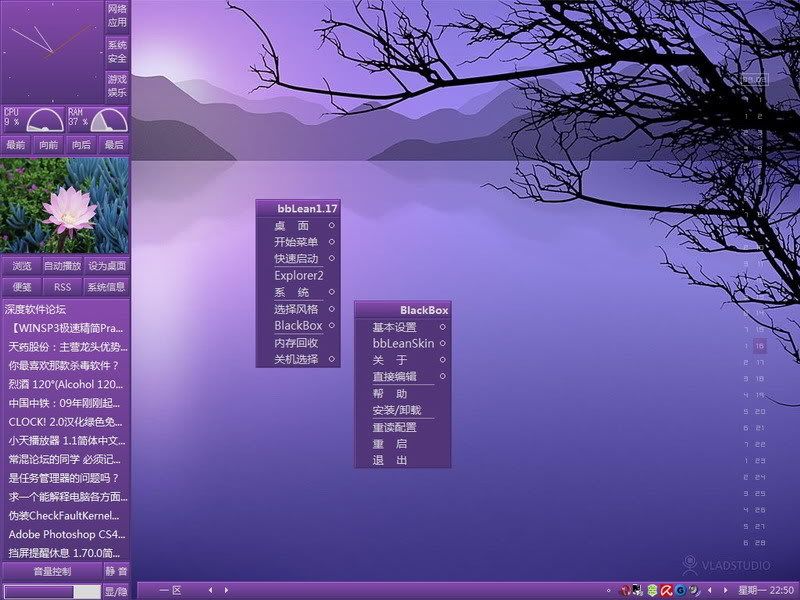This screenshot has width=800, height=600.
Task: Click 安装/卸载 menu entry
Action: pos(403,410)
